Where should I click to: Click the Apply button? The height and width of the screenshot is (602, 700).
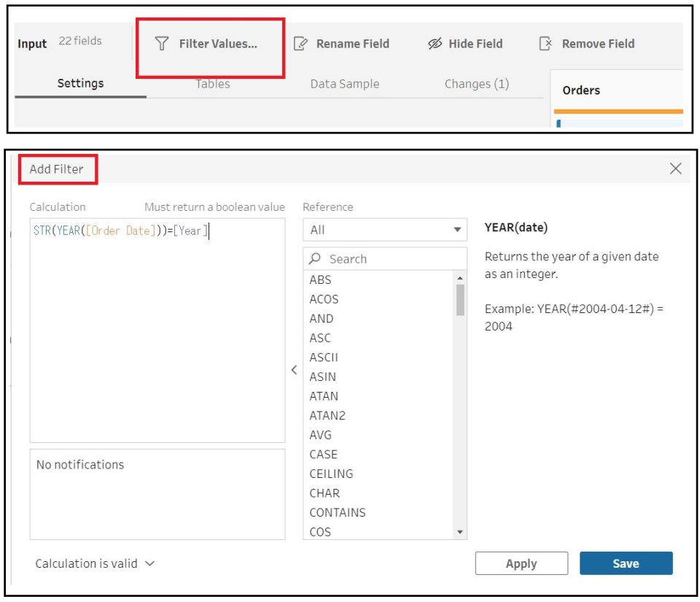pyautogui.click(x=521, y=563)
